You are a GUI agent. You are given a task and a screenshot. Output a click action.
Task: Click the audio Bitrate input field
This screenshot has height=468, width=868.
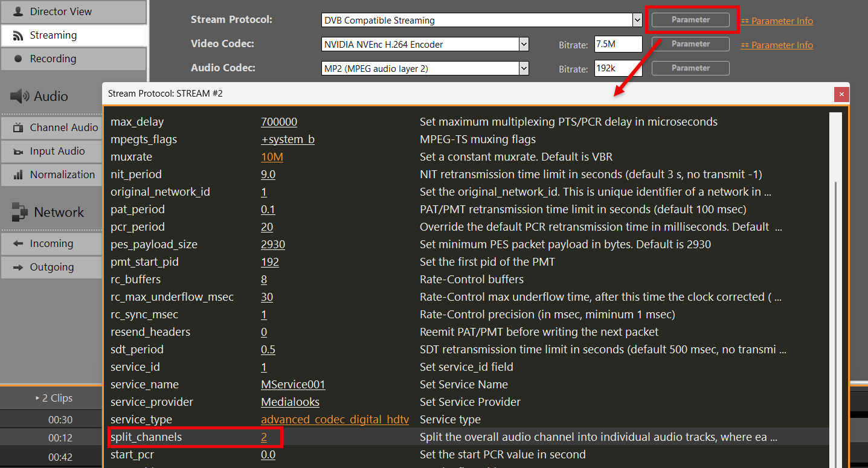click(617, 68)
